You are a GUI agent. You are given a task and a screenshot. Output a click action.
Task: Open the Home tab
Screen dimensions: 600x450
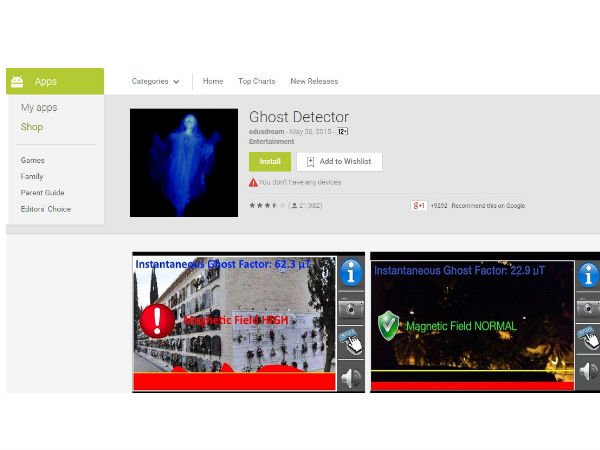[x=213, y=82]
